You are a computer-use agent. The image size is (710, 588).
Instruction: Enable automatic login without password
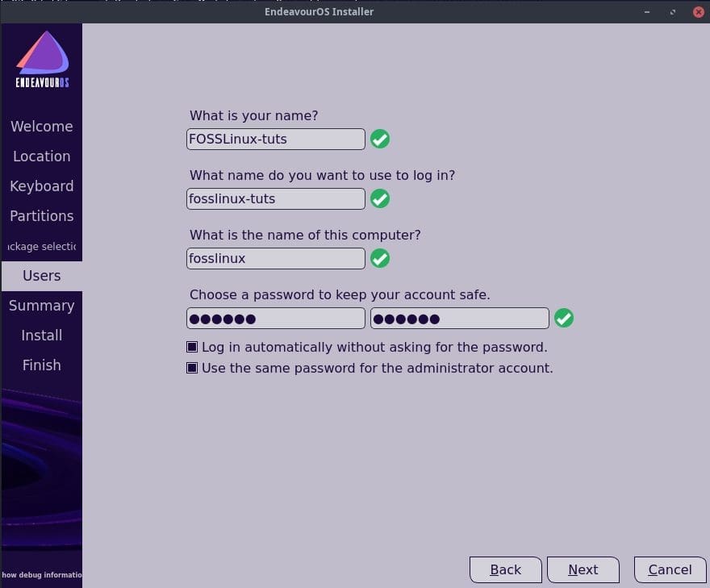pyautogui.click(x=192, y=347)
